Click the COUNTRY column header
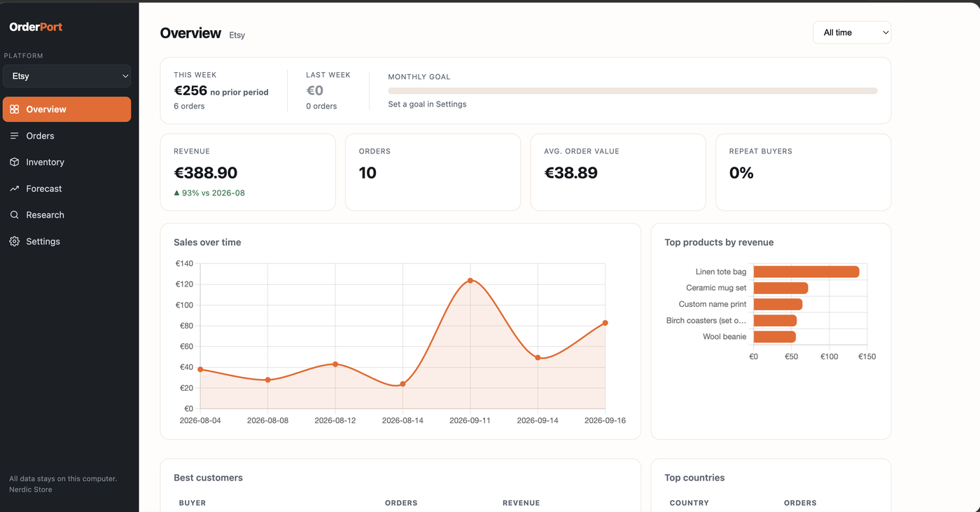 coord(689,503)
